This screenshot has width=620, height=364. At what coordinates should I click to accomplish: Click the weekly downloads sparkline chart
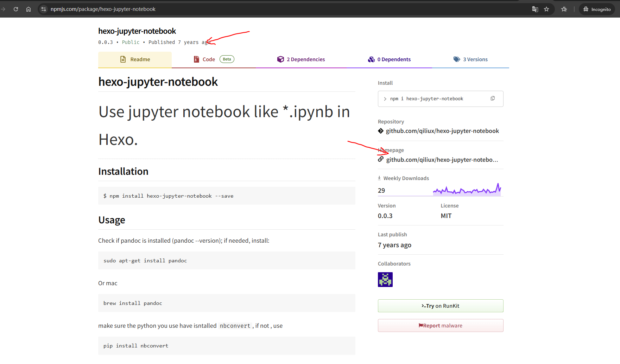coord(467,190)
